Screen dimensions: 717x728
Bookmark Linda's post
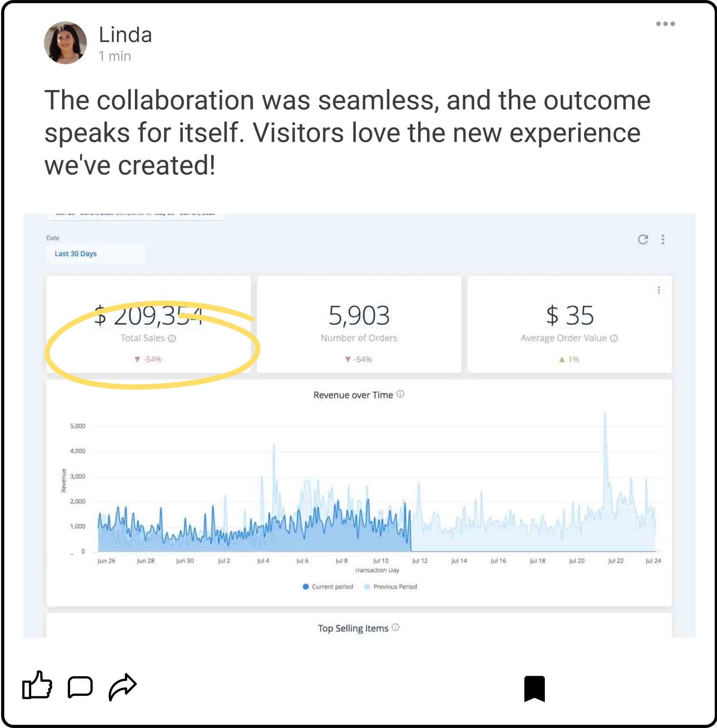click(534, 689)
